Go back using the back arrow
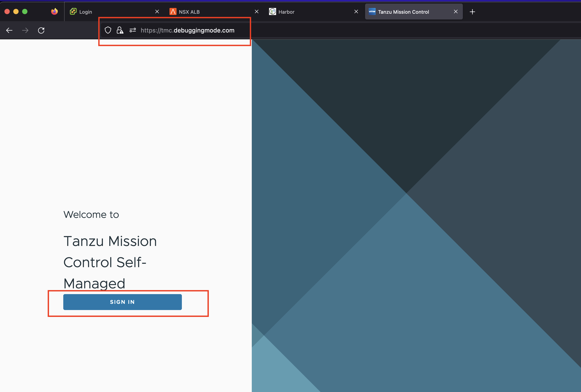The width and height of the screenshot is (581, 392). (x=9, y=30)
